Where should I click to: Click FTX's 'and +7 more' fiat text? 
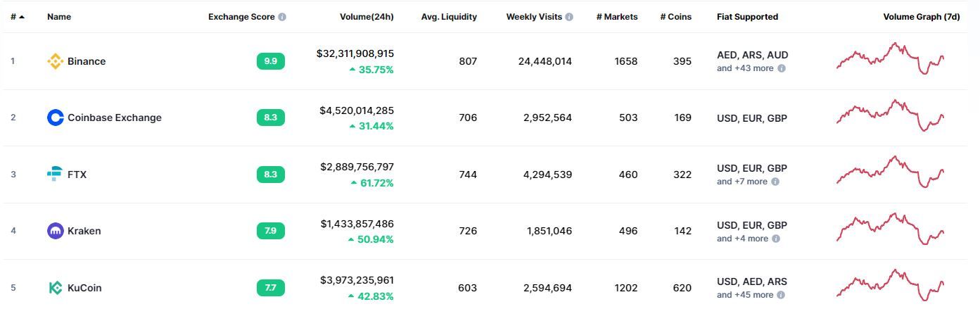(742, 182)
